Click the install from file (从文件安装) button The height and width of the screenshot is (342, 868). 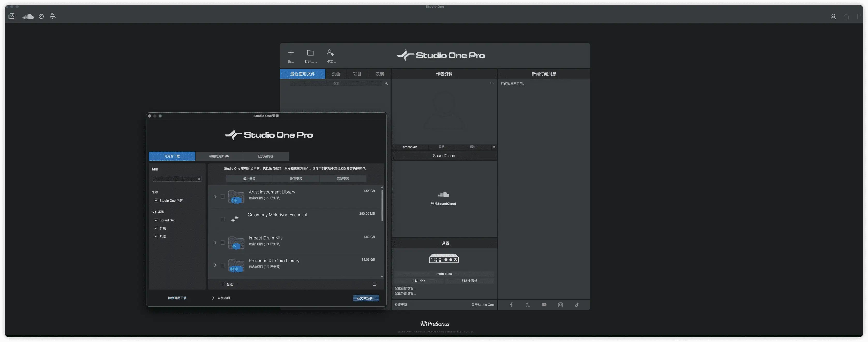366,298
